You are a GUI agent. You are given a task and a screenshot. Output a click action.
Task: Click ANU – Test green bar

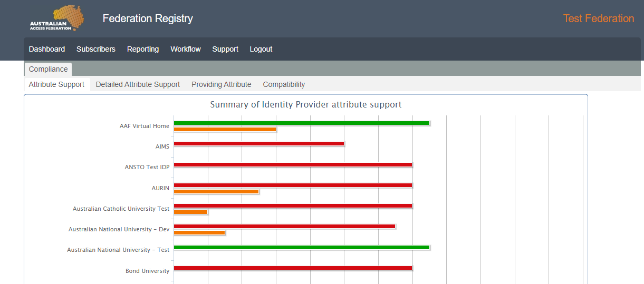pos(302,247)
